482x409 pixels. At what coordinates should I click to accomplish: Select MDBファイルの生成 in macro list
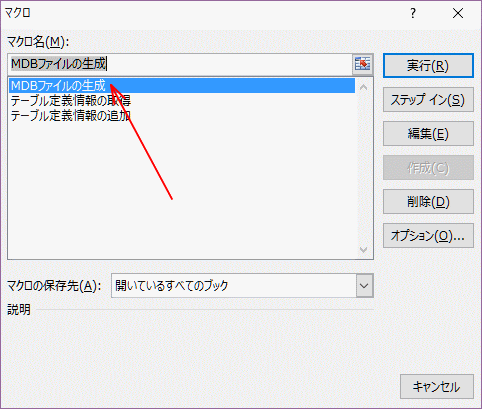click(x=182, y=86)
